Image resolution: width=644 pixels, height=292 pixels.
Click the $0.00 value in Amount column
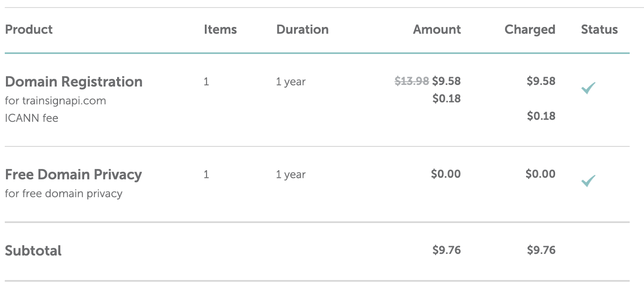coord(446,174)
